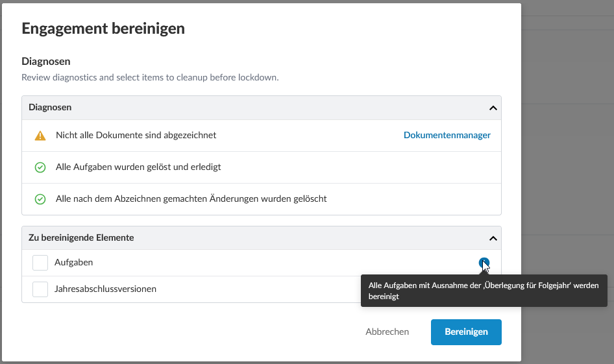Click the Abbrechen button
Screen dimensions: 614x364
tap(387, 332)
